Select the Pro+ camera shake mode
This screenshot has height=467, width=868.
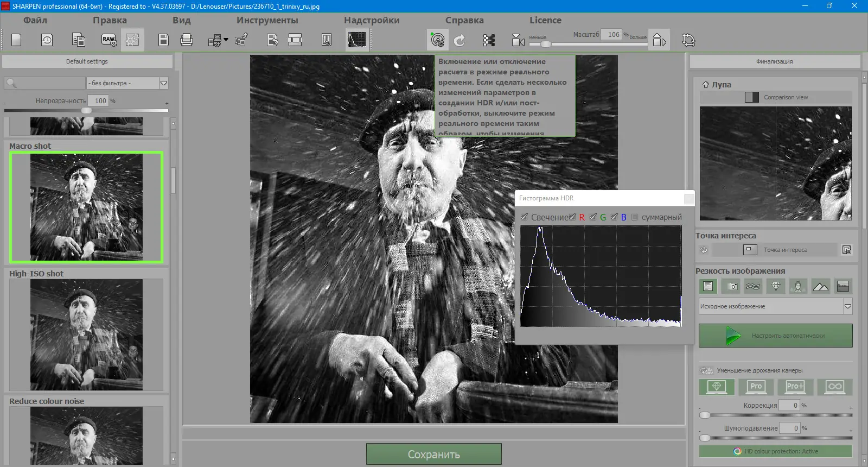click(x=795, y=387)
